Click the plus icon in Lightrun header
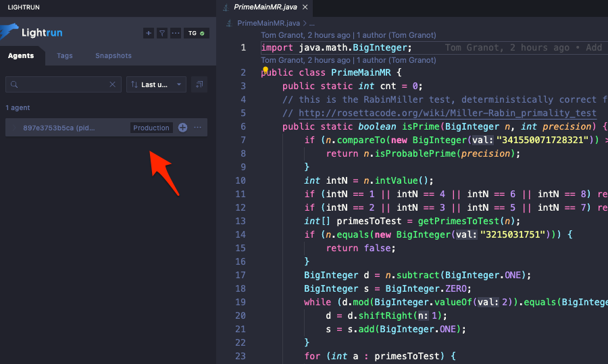Image resolution: width=608 pixels, height=364 pixels. 149,33
